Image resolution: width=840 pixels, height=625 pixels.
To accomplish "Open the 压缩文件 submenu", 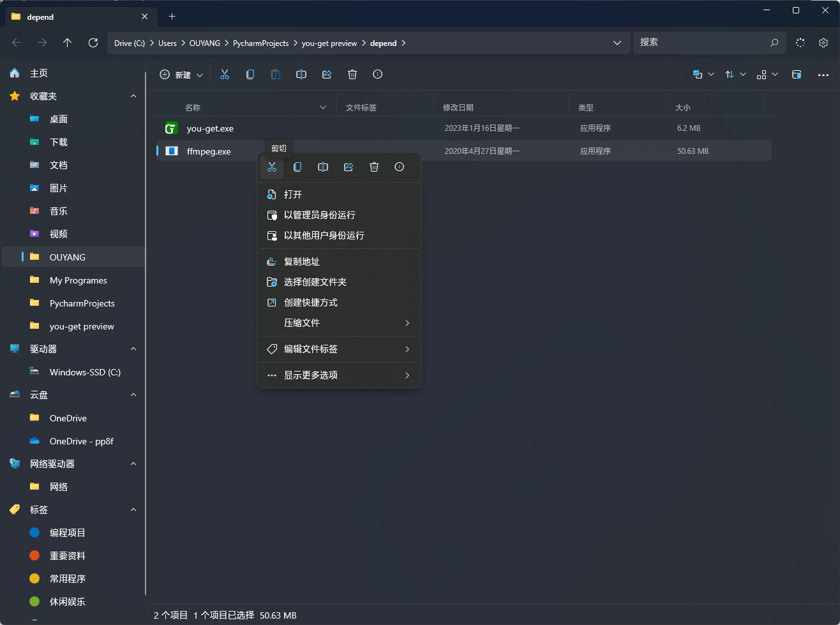I will point(339,323).
